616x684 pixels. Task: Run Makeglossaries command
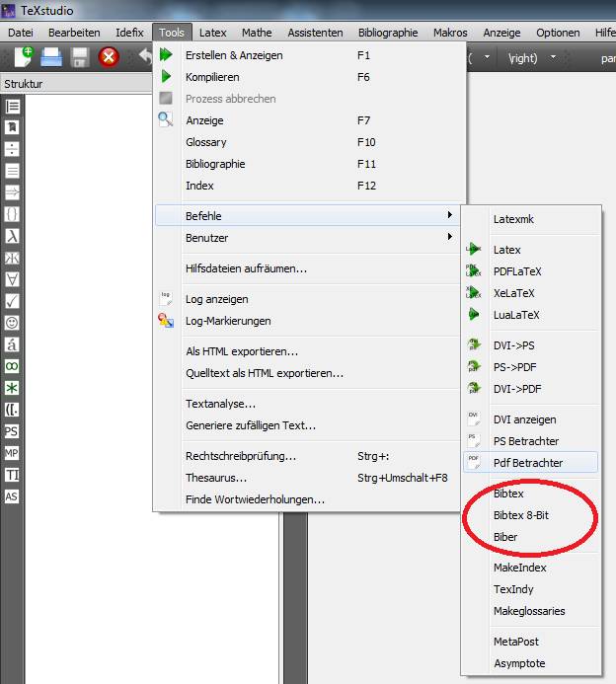pyautogui.click(x=531, y=611)
